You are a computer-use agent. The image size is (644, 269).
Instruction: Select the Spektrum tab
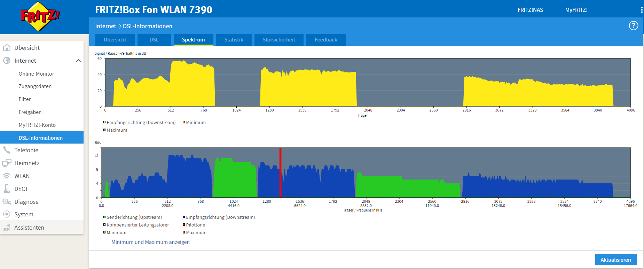pyautogui.click(x=193, y=40)
